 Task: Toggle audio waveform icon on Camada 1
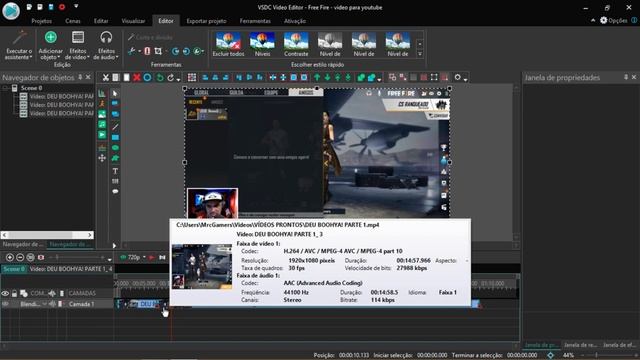click(52, 304)
